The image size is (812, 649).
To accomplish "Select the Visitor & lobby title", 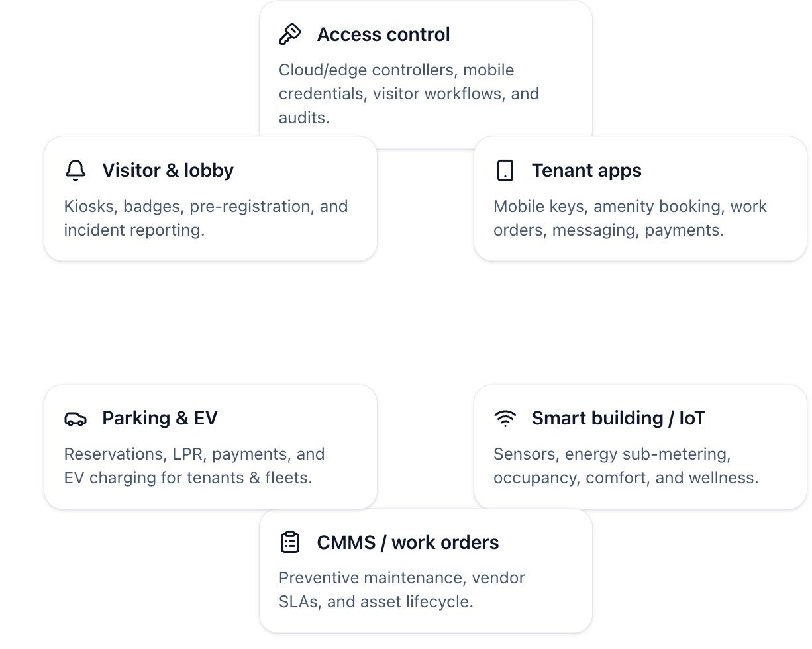I will (168, 170).
